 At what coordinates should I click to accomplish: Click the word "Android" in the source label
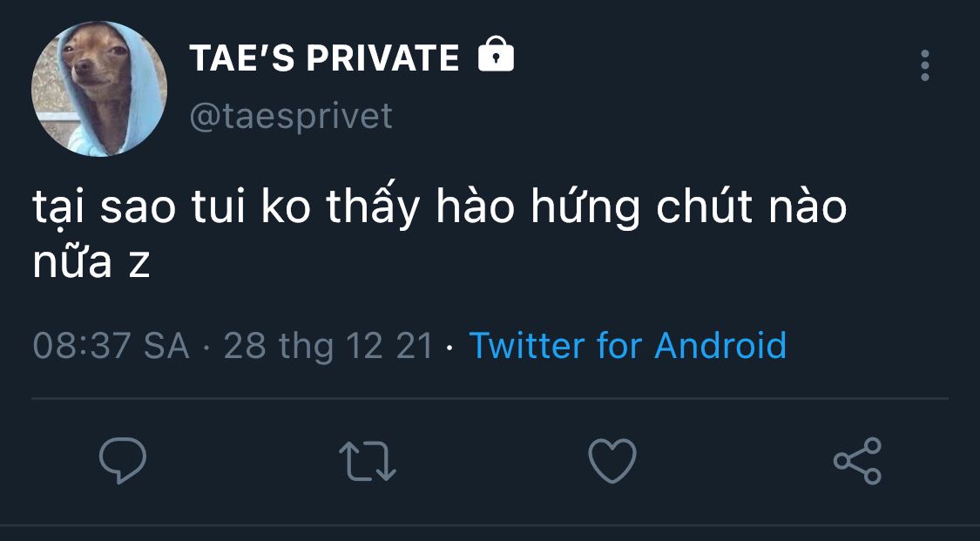click(720, 346)
